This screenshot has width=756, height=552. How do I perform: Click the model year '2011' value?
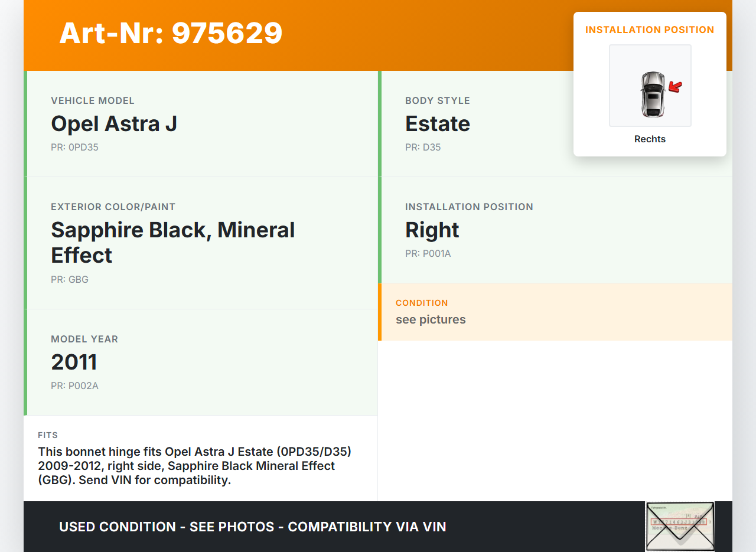(x=74, y=362)
